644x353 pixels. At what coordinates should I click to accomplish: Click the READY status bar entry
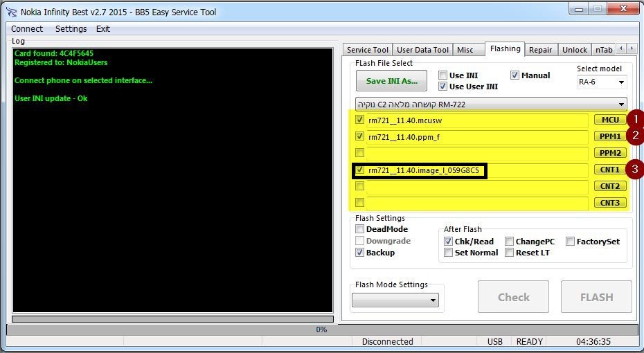click(x=530, y=341)
